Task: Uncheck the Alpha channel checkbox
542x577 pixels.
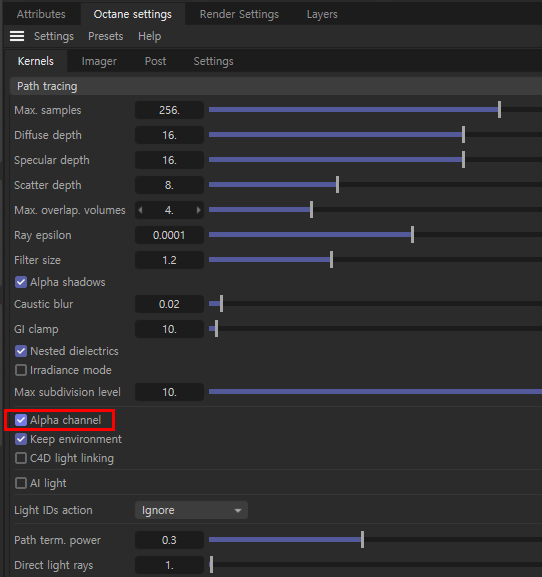Action: pos(21,420)
